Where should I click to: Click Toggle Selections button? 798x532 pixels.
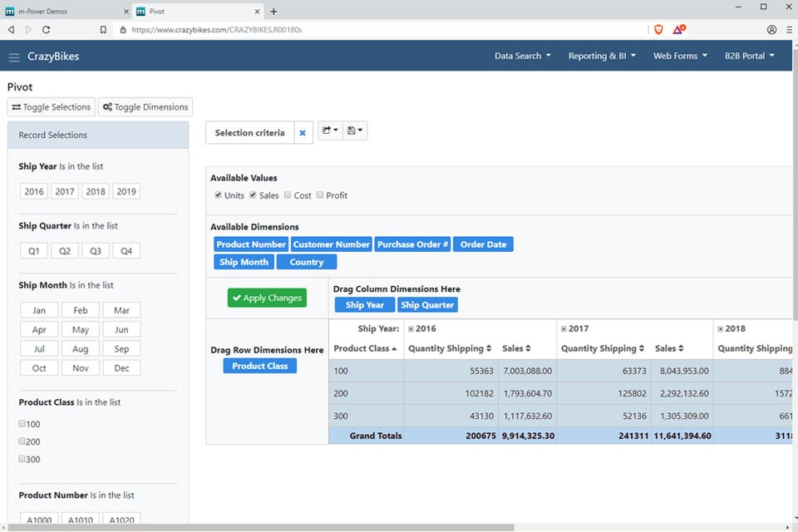tap(52, 107)
